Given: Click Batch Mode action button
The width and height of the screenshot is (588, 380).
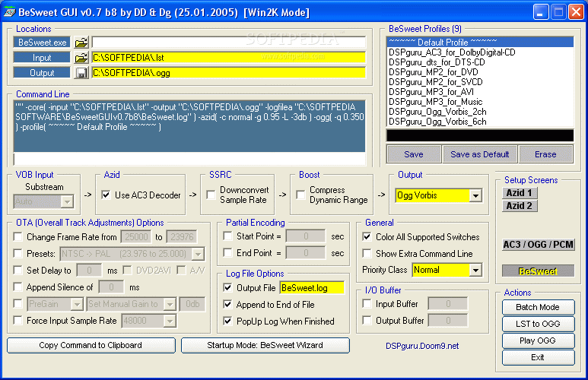Looking at the screenshot, I should point(538,307).
